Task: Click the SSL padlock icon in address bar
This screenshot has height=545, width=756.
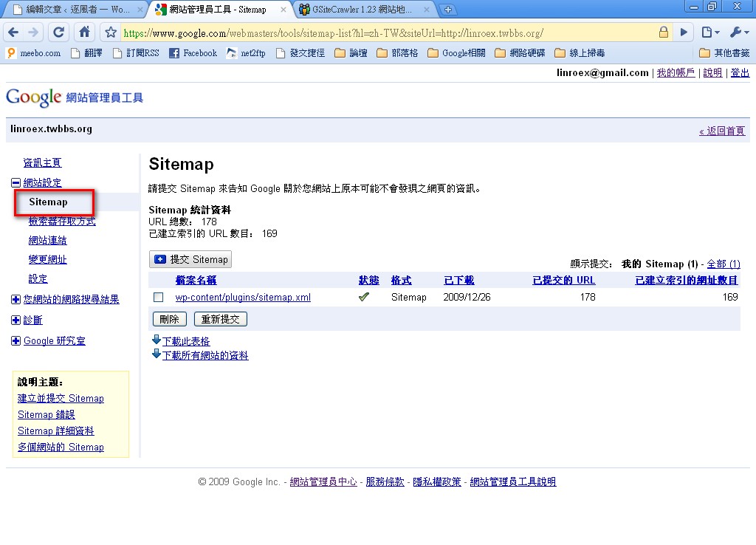Action: 664,32
